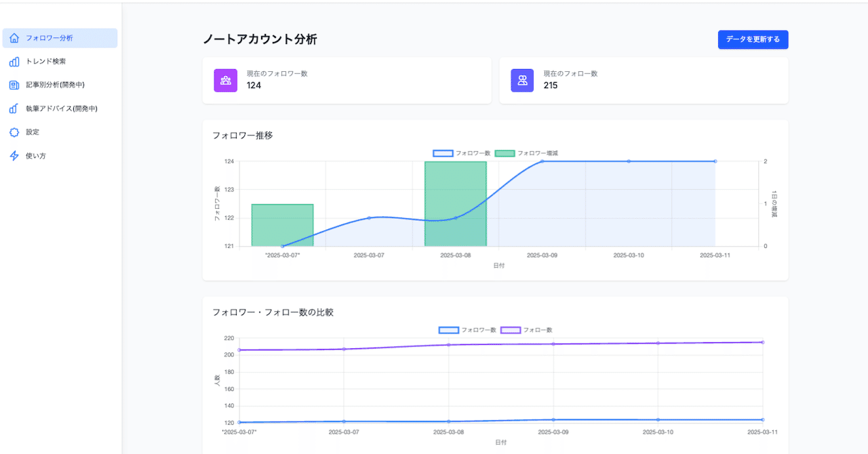Click the 現在のフォロワー数 card
The width and height of the screenshot is (868, 454).
[x=347, y=81]
